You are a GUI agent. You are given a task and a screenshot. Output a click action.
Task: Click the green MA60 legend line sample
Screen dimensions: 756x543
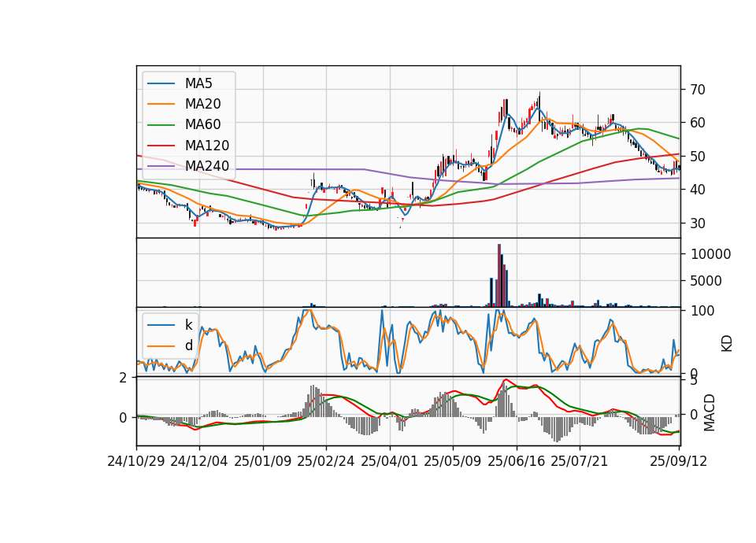pos(161,125)
